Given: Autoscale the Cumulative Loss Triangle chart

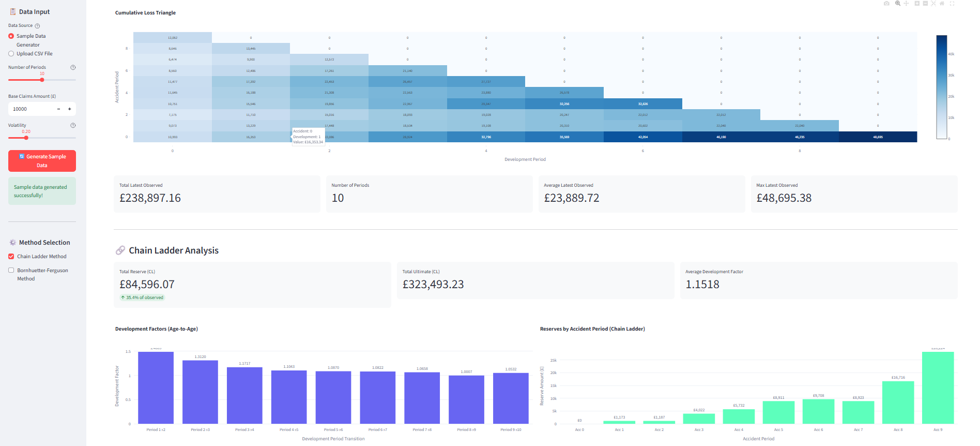Looking at the screenshot, I should point(933,4).
